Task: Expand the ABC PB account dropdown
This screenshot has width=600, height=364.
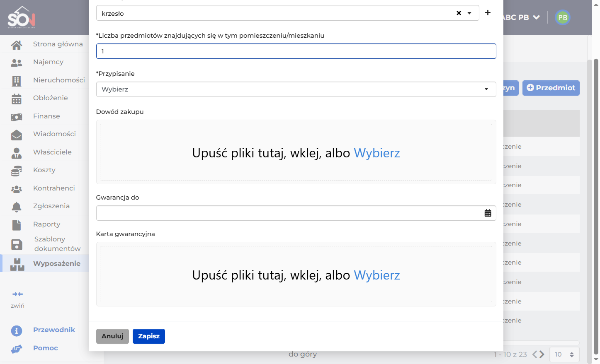Action: click(x=536, y=17)
